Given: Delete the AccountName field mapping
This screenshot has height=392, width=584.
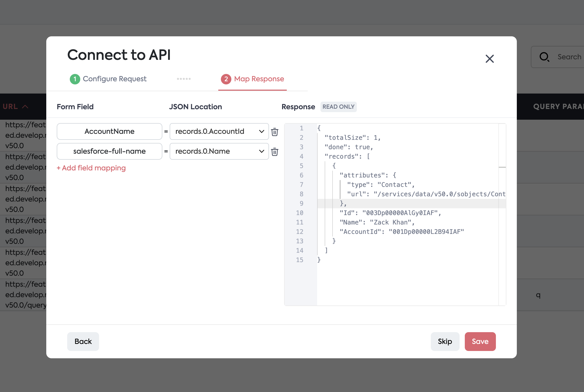Looking at the screenshot, I should click(x=274, y=132).
